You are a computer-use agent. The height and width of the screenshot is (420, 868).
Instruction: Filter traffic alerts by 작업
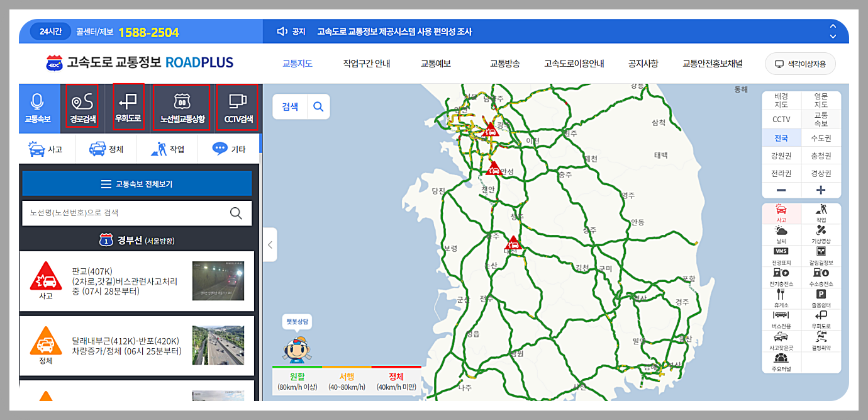coord(167,149)
